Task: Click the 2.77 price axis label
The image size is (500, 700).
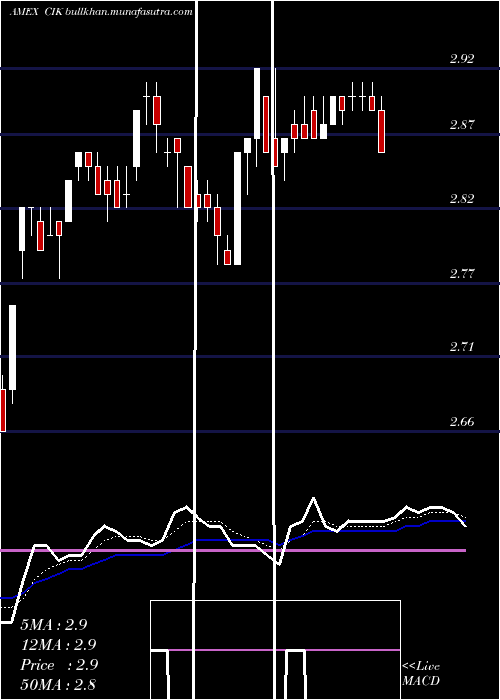Action: pos(462,273)
